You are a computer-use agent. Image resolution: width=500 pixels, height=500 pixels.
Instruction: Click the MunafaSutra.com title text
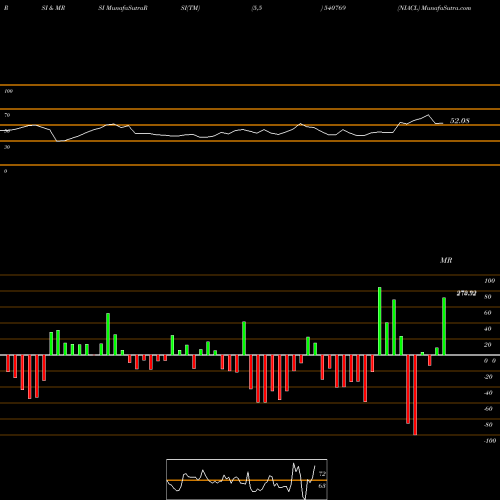(446, 8)
